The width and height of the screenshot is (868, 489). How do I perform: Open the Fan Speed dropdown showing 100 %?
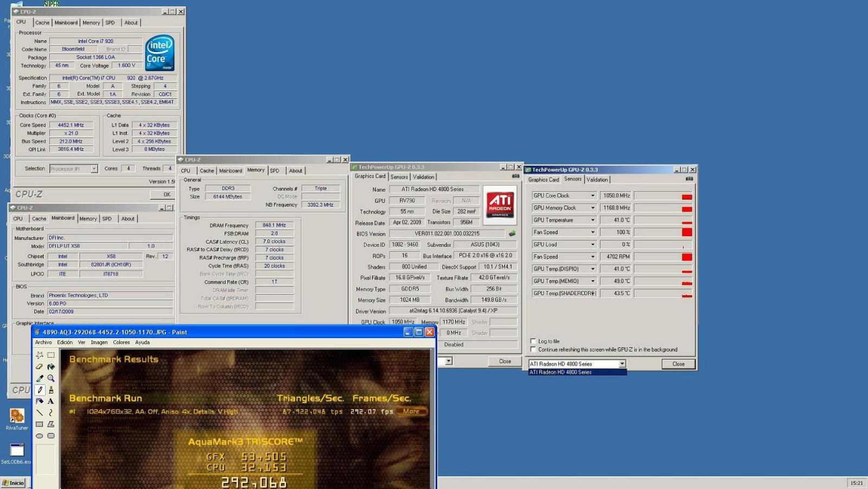tap(592, 232)
